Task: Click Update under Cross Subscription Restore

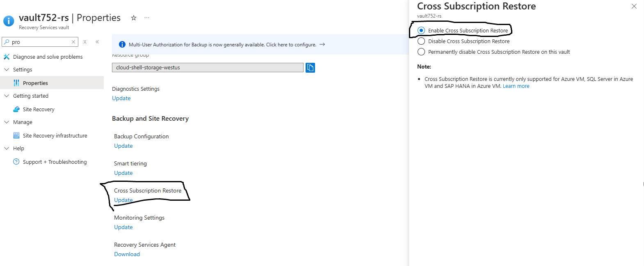Action: pyautogui.click(x=123, y=200)
